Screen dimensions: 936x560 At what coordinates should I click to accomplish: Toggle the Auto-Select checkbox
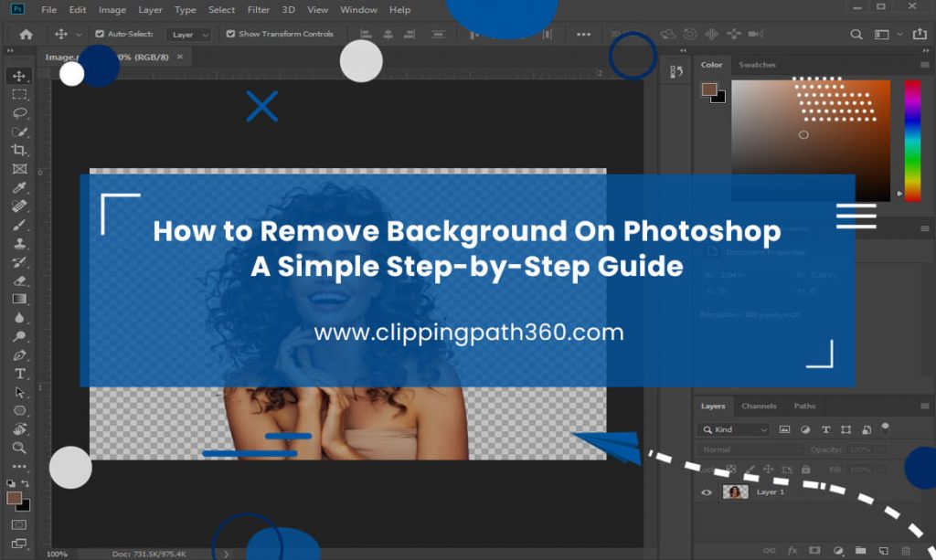coord(100,34)
